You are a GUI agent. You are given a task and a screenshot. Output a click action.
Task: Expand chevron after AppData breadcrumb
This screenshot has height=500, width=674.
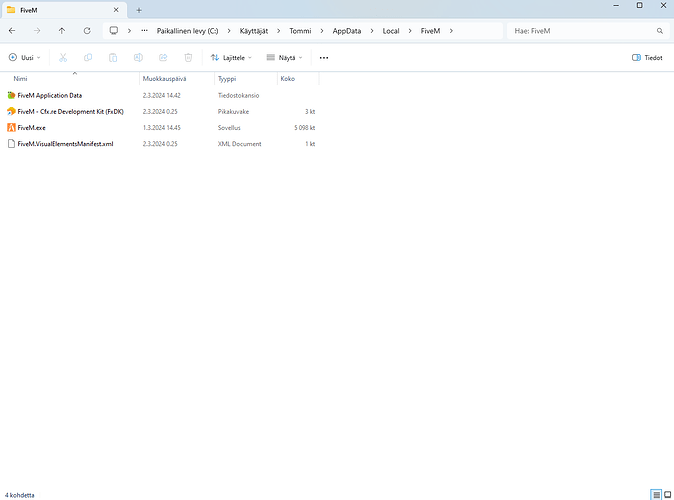372,31
